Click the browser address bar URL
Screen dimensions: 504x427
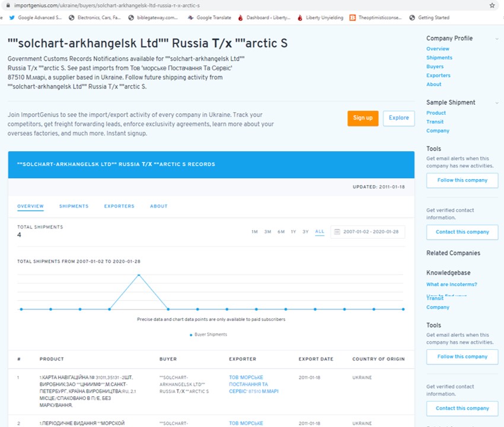107,5
